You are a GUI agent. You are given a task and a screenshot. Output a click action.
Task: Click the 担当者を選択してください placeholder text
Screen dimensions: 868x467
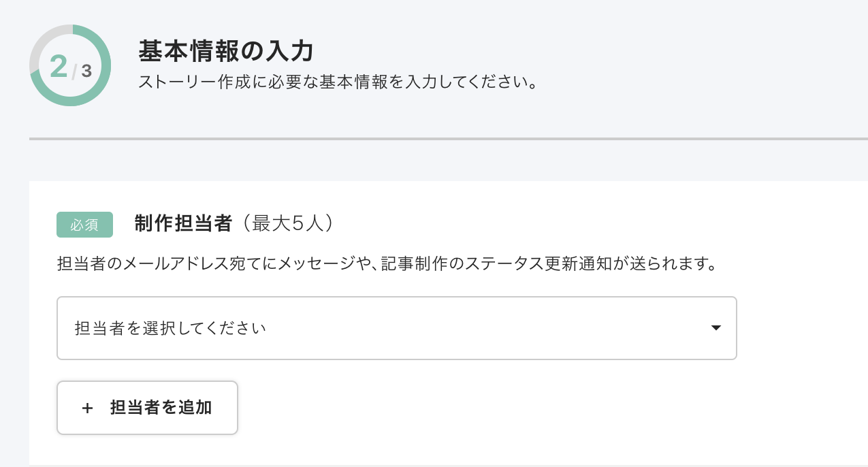tap(170, 328)
